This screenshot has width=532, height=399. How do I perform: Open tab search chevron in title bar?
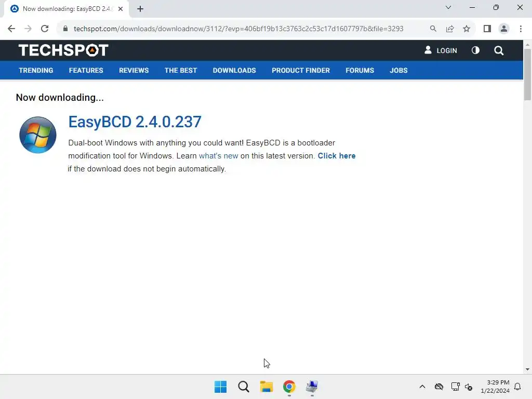pos(448,7)
